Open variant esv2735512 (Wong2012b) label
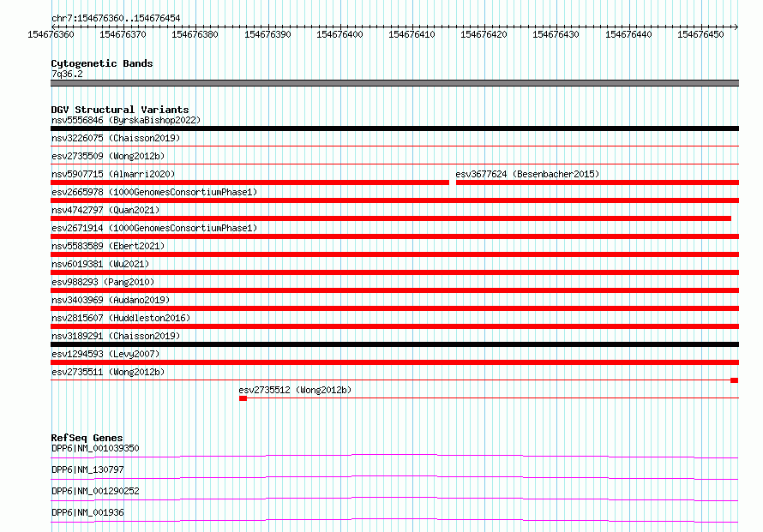This screenshot has height=532, width=763. (295, 390)
